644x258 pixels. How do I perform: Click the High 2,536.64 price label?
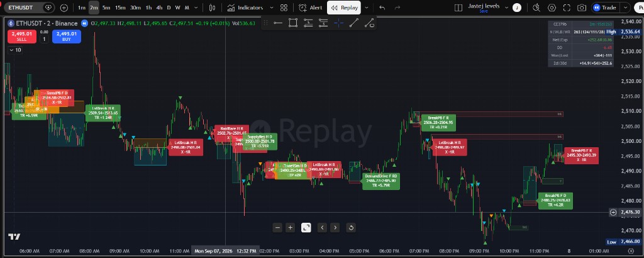tap(623, 31)
